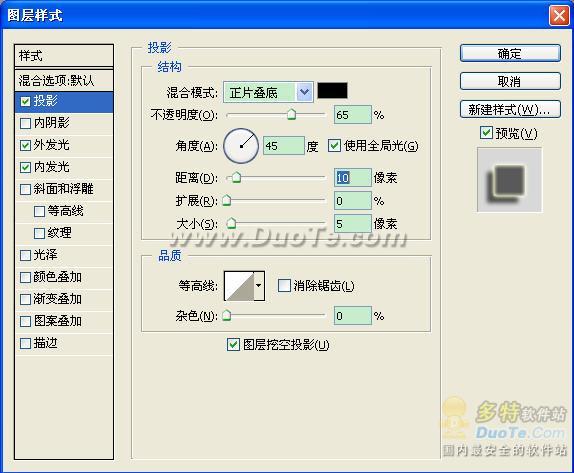
Task: Click the layer style preview thumbnail
Action: tap(509, 180)
